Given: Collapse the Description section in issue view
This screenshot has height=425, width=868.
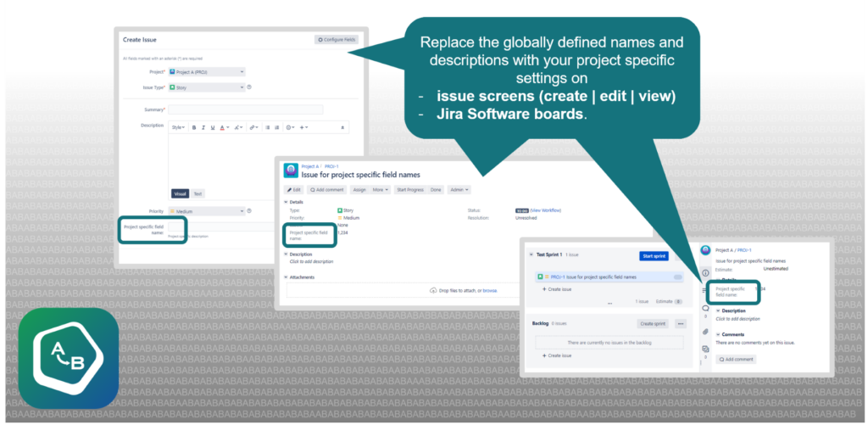Looking at the screenshot, I should click(287, 254).
